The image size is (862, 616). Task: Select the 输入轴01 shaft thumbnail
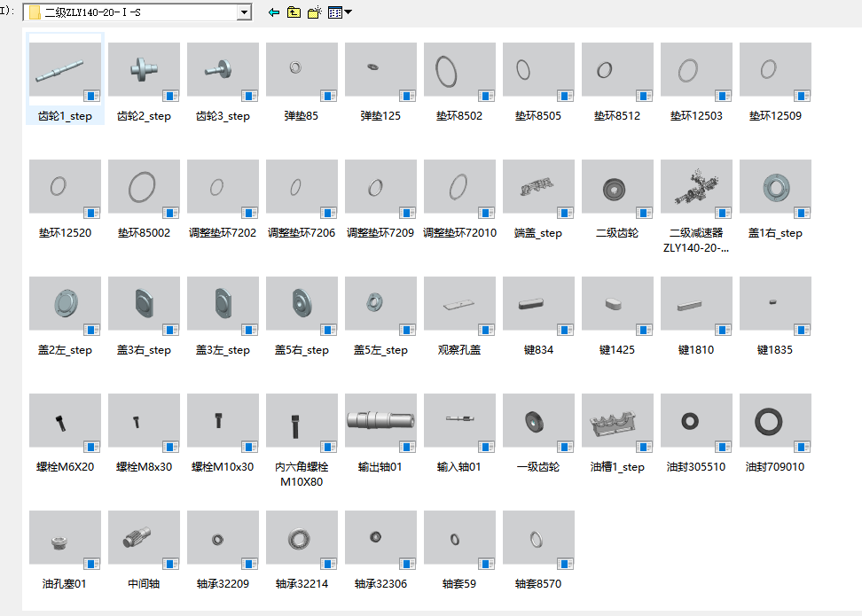pos(459,424)
